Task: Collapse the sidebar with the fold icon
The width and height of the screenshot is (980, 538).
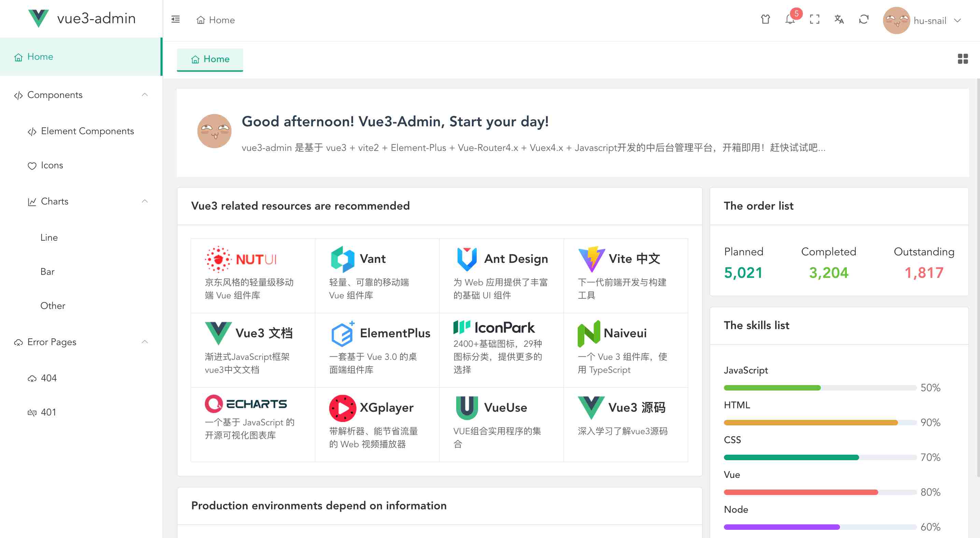Action: pos(176,19)
